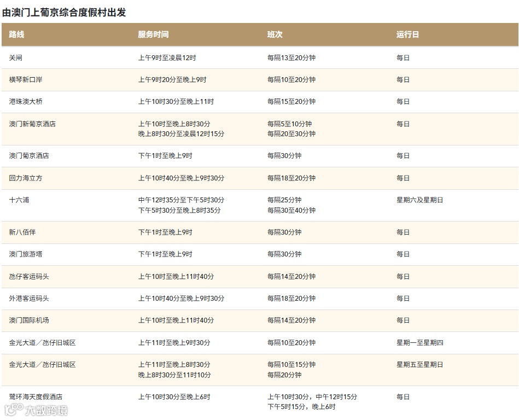This screenshot has width=519, height=420.
Task: Click 上午10时40分至晚上9时30分 in 外港客运码头 row
Action: (x=182, y=298)
